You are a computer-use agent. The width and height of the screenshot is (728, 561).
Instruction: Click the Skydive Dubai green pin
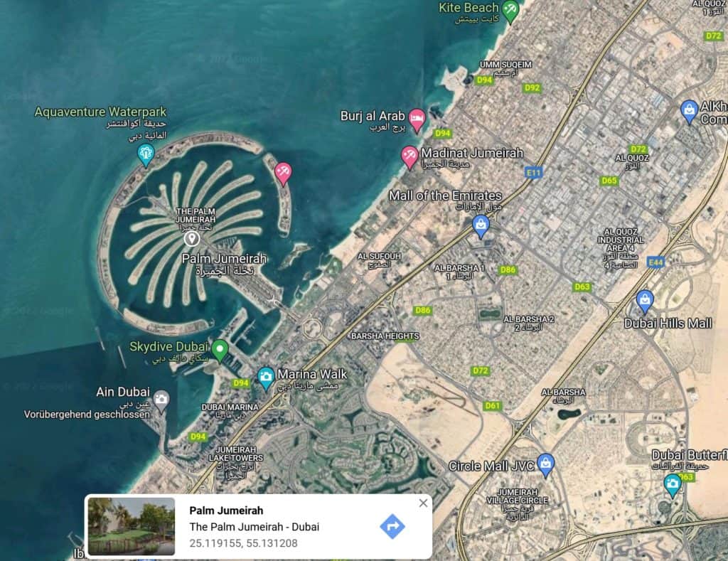pyautogui.click(x=220, y=350)
